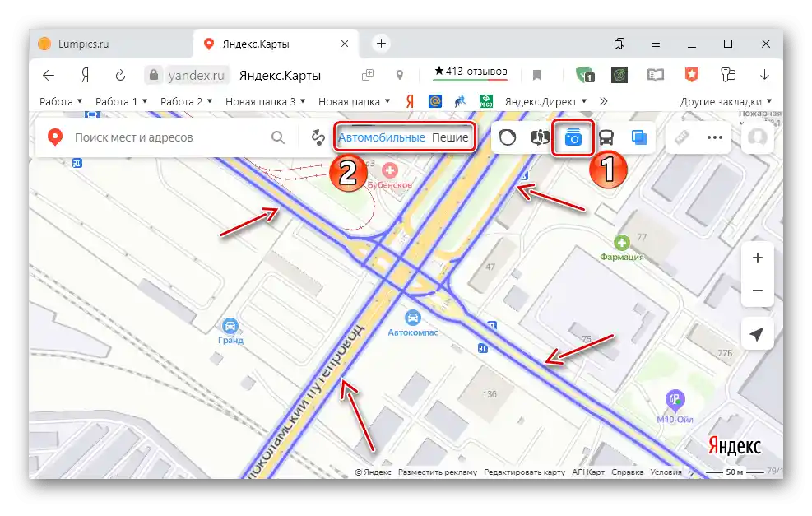Expand the Яндекс.Директ bookmarks folder
The width and height of the screenshot is (812, 516).
pos(545,101)
